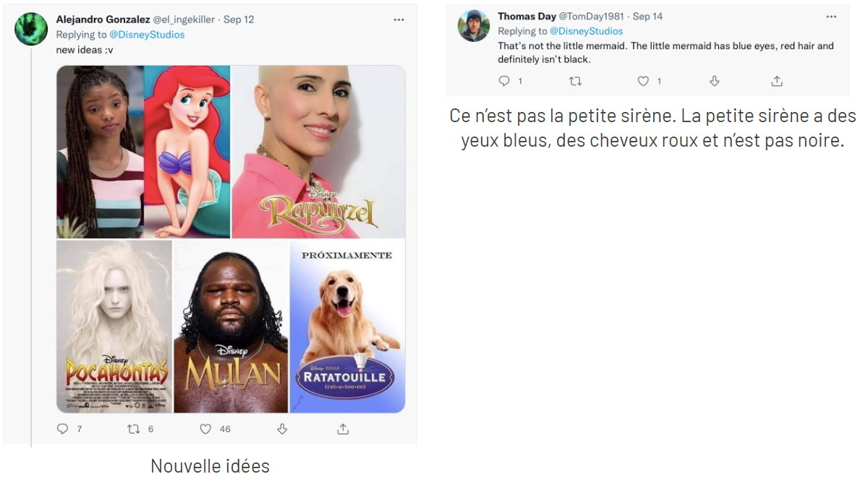Open @DisneyStudios link in Alejandro's reply
Image resolution: width=868 pixels, height=482 pixels.
coord(147,35)
